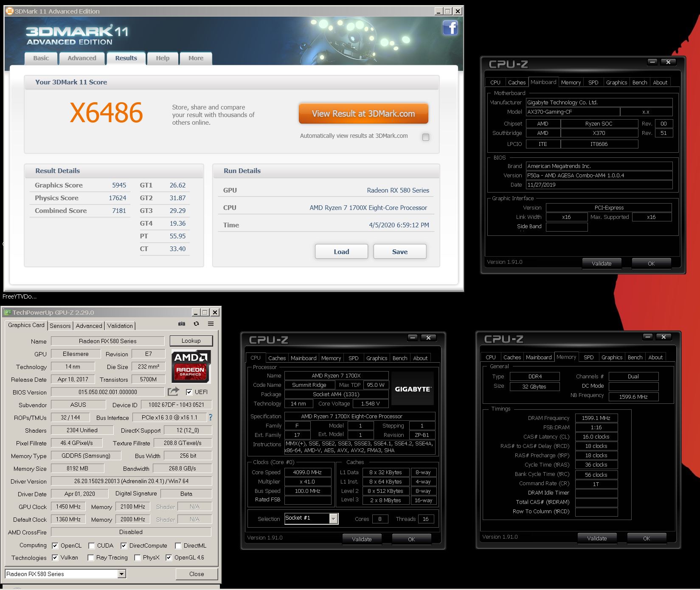Toggle the Ray Tracing checkbox

click(90, 557)
